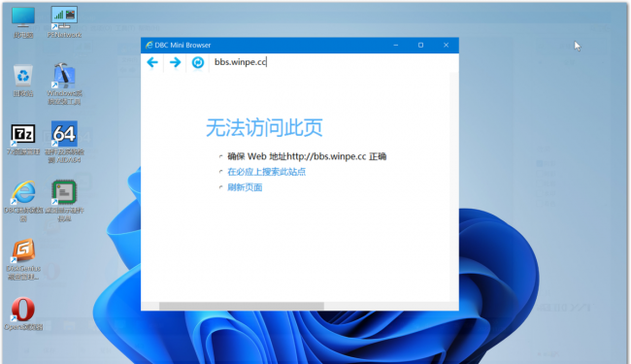Reload the page using the refresh icon

click(198, 62)
